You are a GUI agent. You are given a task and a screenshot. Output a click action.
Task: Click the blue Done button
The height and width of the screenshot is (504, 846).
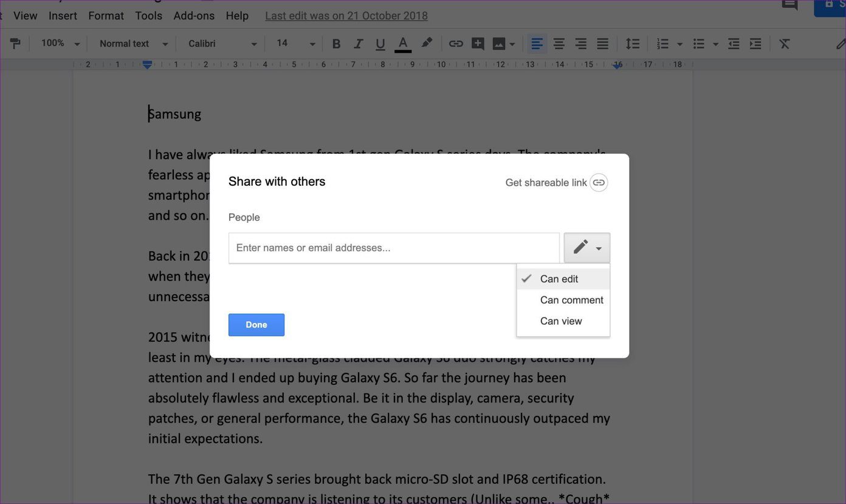coord(256,325)
